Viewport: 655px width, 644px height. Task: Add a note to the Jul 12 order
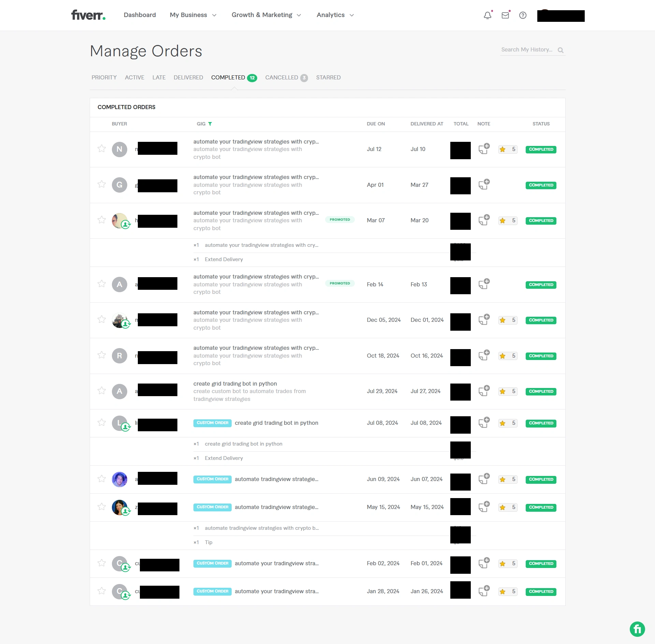(484, 149)
